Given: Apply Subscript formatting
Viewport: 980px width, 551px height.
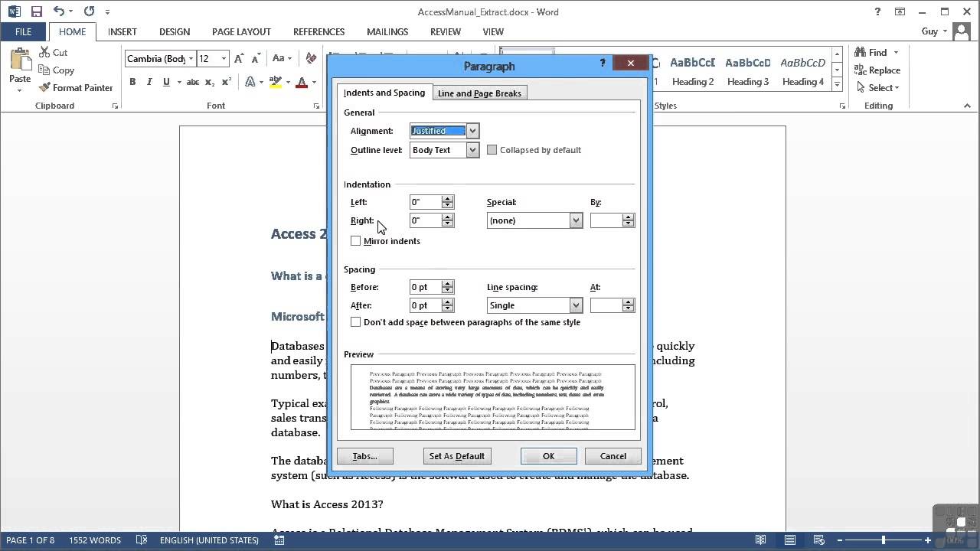Looking at the screenshot, I should click(x=211, y=82).
